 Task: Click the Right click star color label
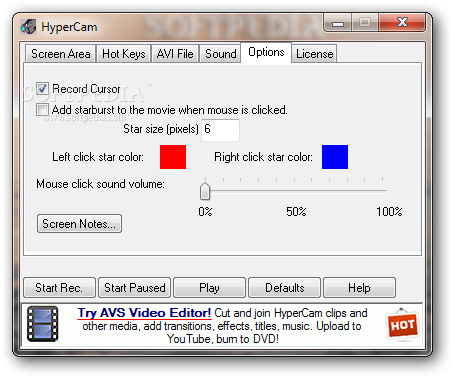[263, 157]
